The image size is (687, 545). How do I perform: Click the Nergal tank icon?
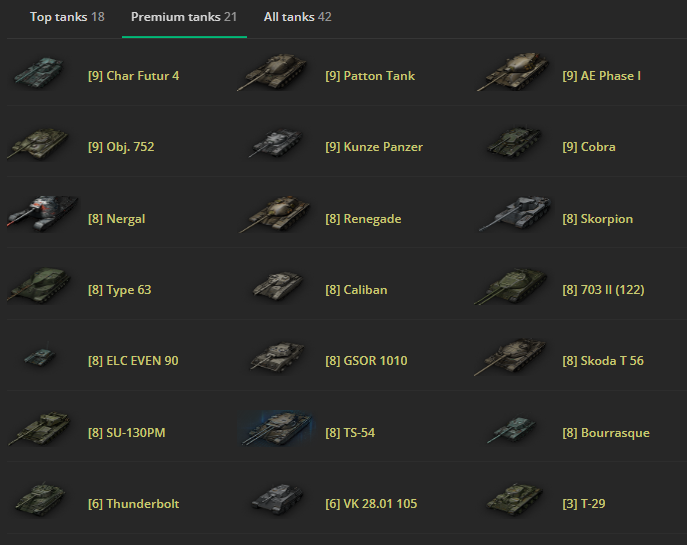pos(42,213)
